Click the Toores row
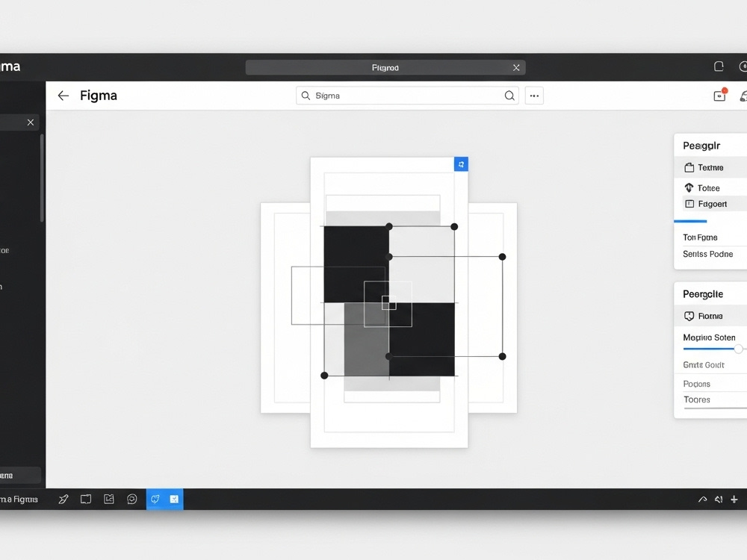747x560 pixels. pos(710,399)
